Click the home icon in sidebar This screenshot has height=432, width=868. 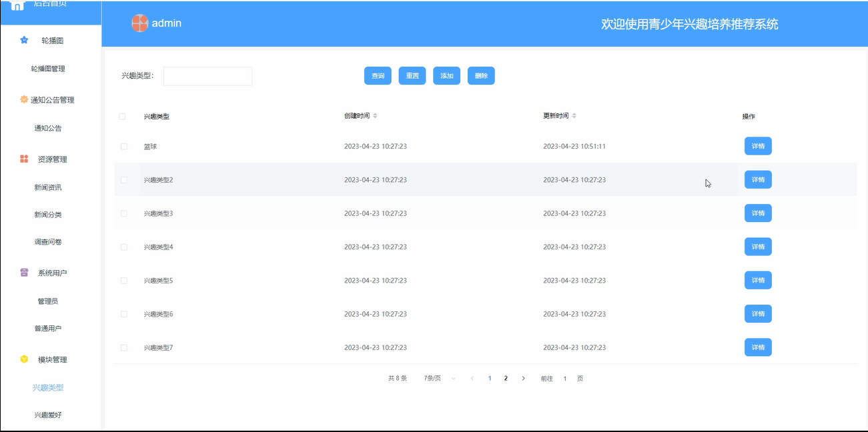click(x=17, y=4)
